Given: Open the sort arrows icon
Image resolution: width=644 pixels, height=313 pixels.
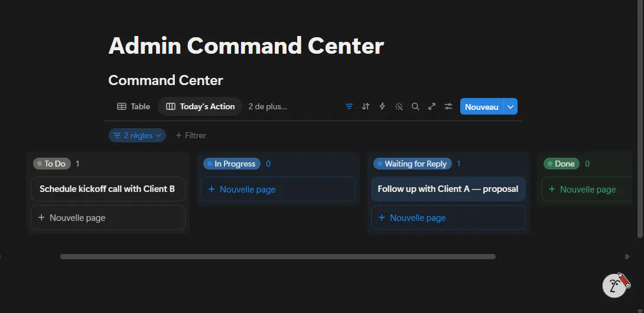Looking at the screenshot, I should (366, 106).
